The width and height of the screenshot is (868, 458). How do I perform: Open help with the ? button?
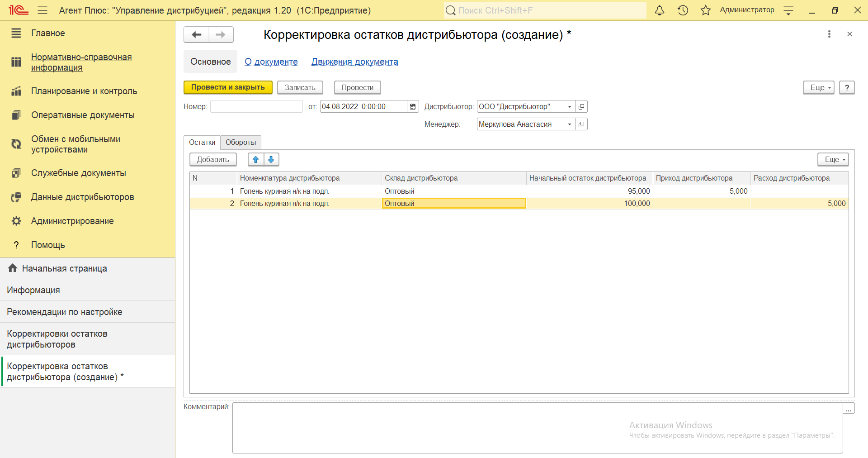pyautogui.click(x=847, y=87)
